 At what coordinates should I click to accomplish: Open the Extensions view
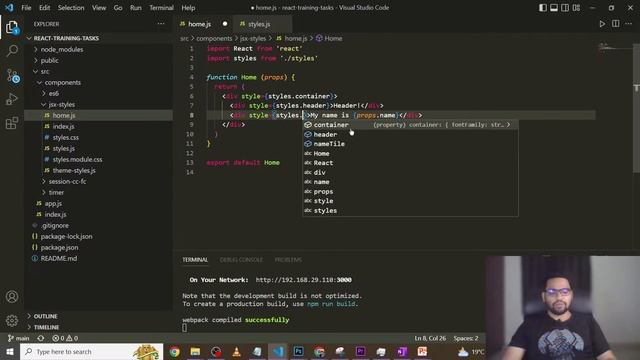click(12, 123)
